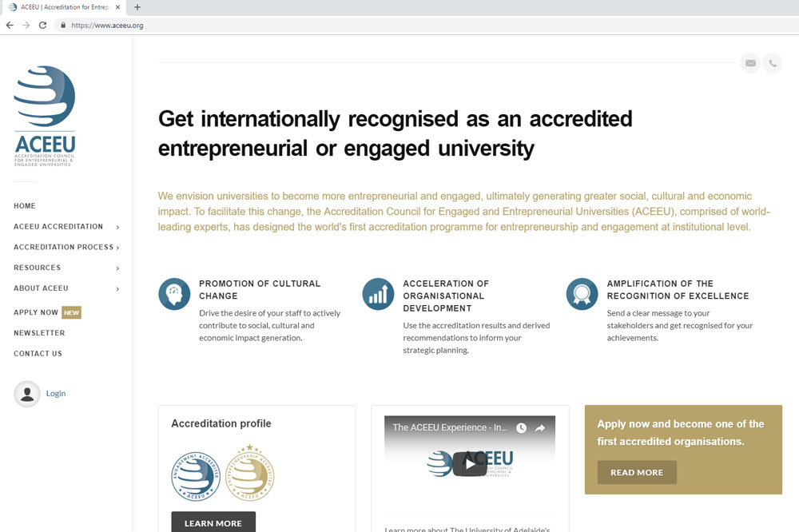
Task: Click the blue Engagement Accredited badge
Action: 196,476
